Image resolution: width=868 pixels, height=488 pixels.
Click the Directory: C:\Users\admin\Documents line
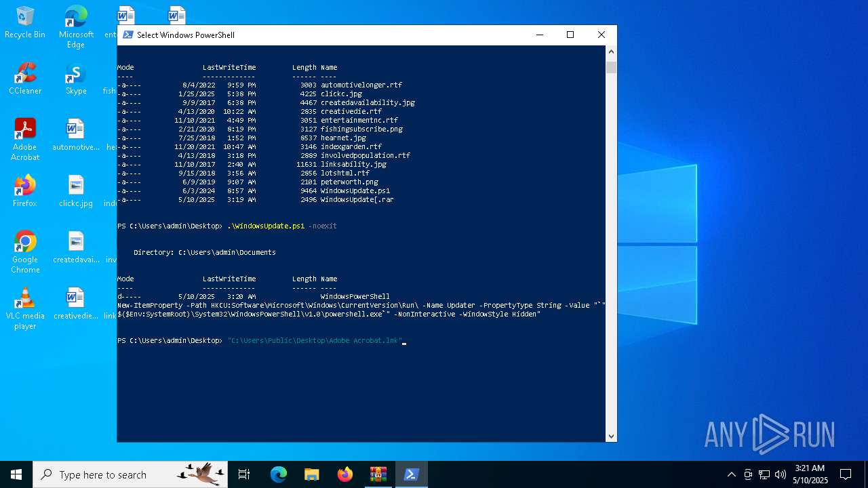(205, 252)
